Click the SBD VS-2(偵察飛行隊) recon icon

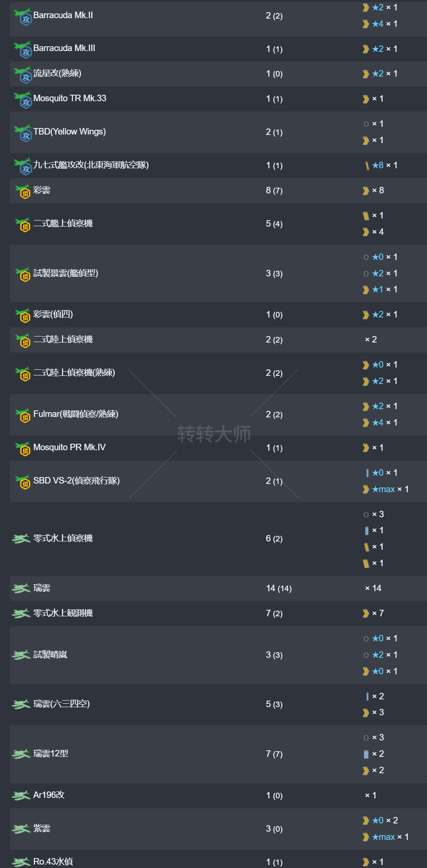click(23, 482)
